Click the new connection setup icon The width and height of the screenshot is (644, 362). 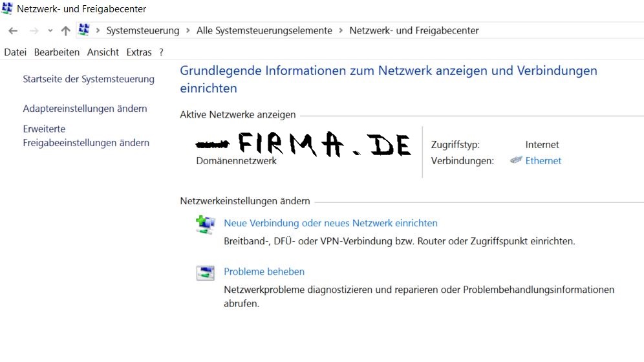click(x=205, y=224)
